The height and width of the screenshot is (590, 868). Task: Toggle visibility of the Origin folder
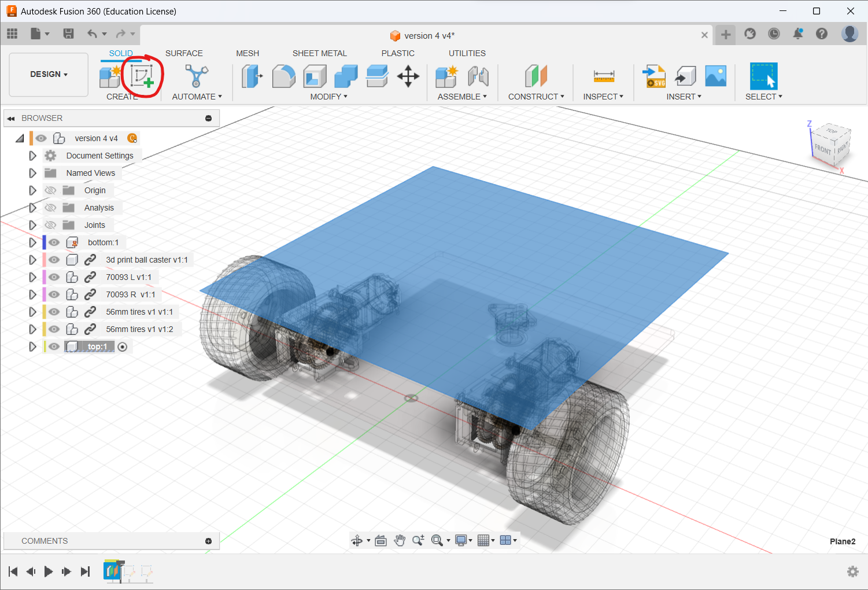pyautogui.click(x=51, y=190)
